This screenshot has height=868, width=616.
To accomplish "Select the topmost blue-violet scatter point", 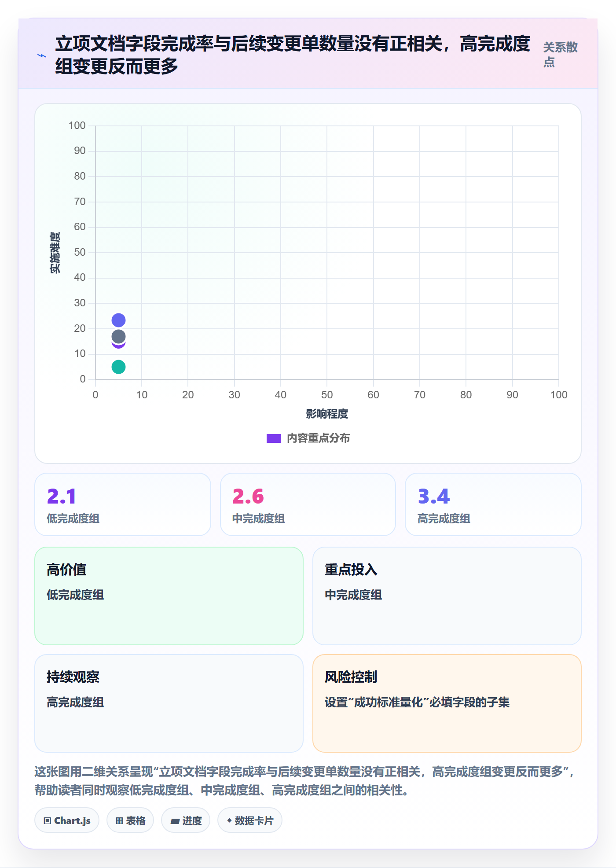I will 118,320.
